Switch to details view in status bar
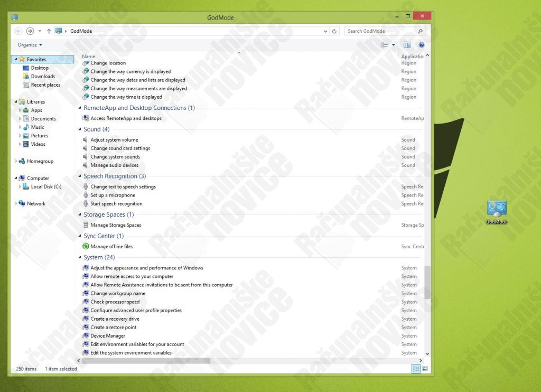This screenshot has height=392, width=541. click(x=416, y=369)
